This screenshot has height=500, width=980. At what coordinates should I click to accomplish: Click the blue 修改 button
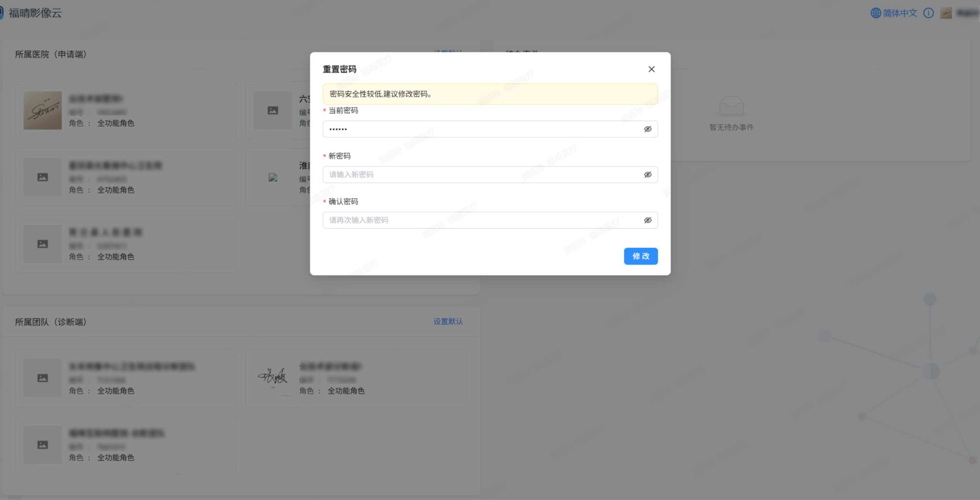[641, 256]
